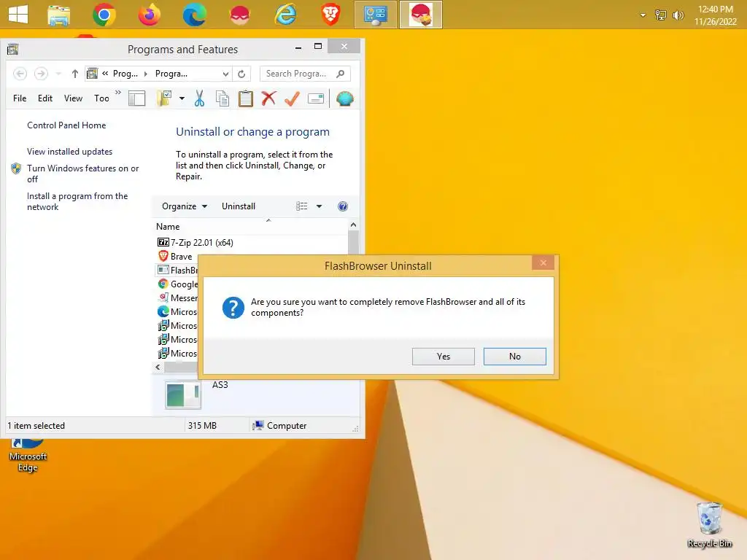Click the Uninstall command button
Viewport: 747px width, 560px height.
tap(239, 206)
